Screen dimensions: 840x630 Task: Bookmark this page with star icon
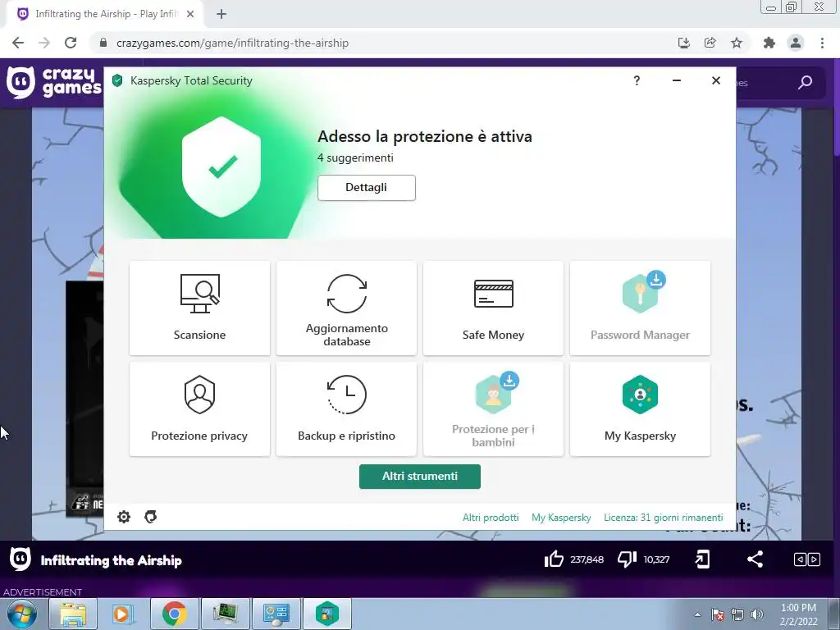pyautogui.click(x=737, y=43)
